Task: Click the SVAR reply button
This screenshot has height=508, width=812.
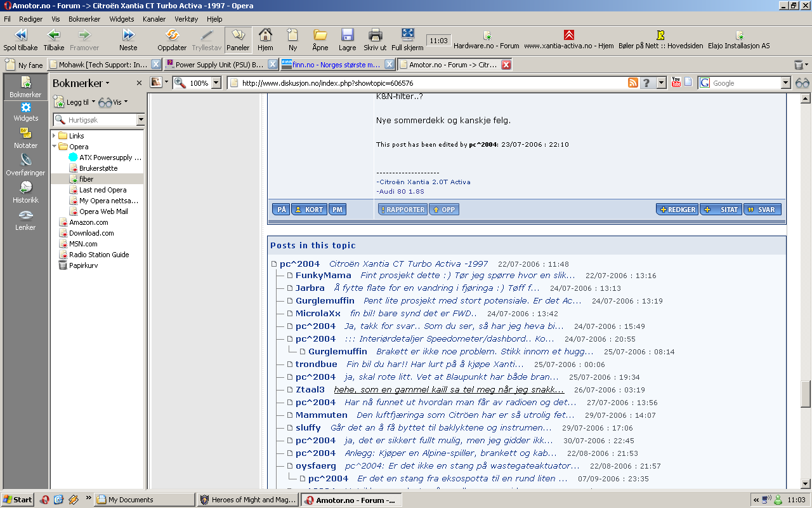Action: coord(762,210)
